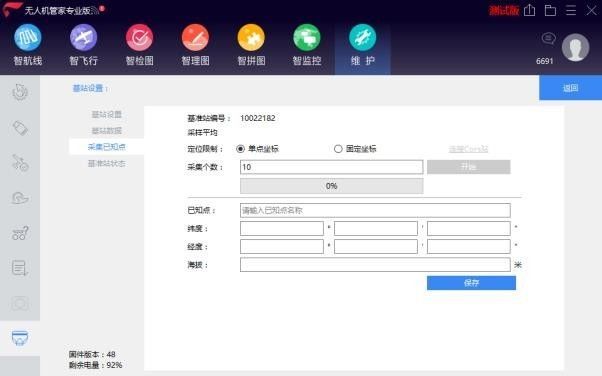Click the 经度 minutes field
The image size is (602, 376).
[375, 247]
